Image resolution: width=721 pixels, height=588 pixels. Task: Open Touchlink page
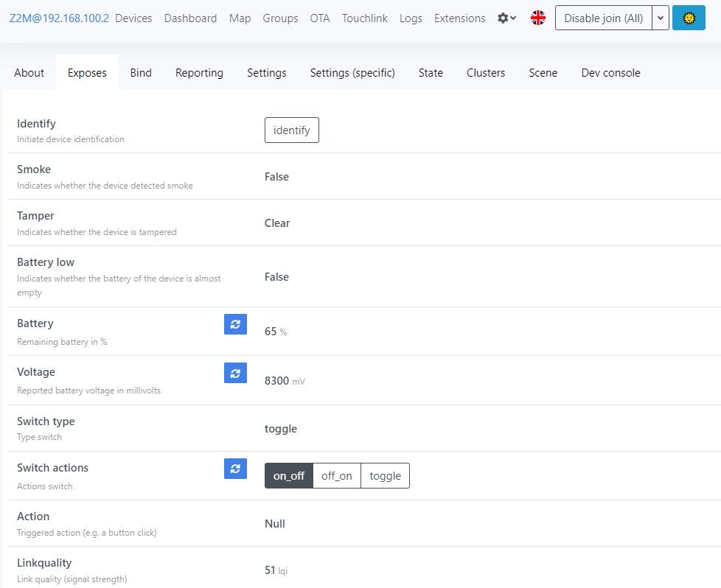[365, 18]
